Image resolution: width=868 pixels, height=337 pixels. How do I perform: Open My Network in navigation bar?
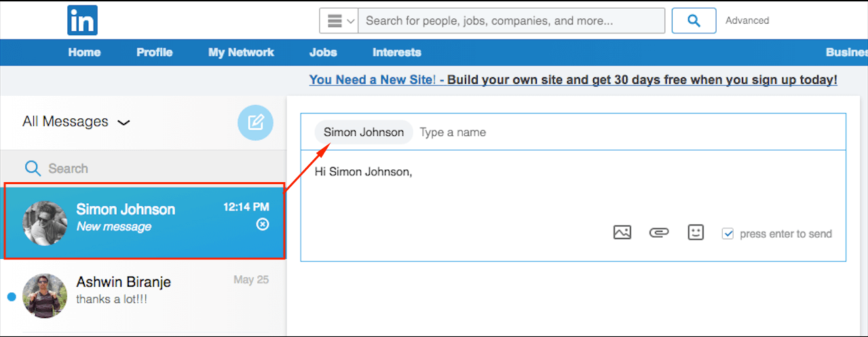click(241, 52)
